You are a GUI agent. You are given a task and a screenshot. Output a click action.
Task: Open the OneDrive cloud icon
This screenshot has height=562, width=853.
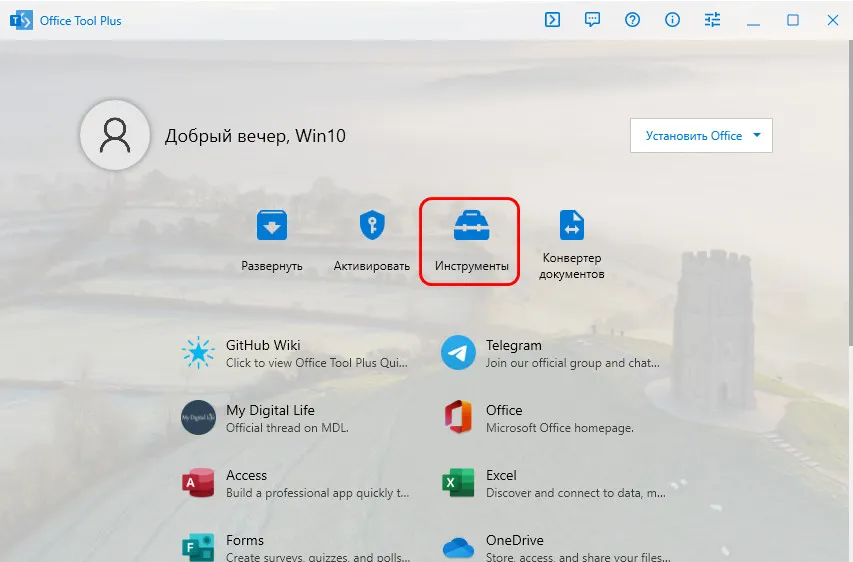click(x=458, y=547)
